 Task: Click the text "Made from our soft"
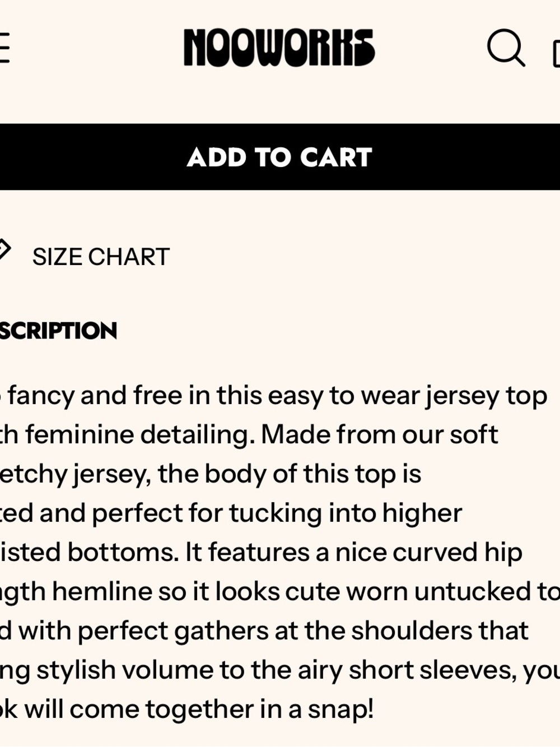[380, 435]
